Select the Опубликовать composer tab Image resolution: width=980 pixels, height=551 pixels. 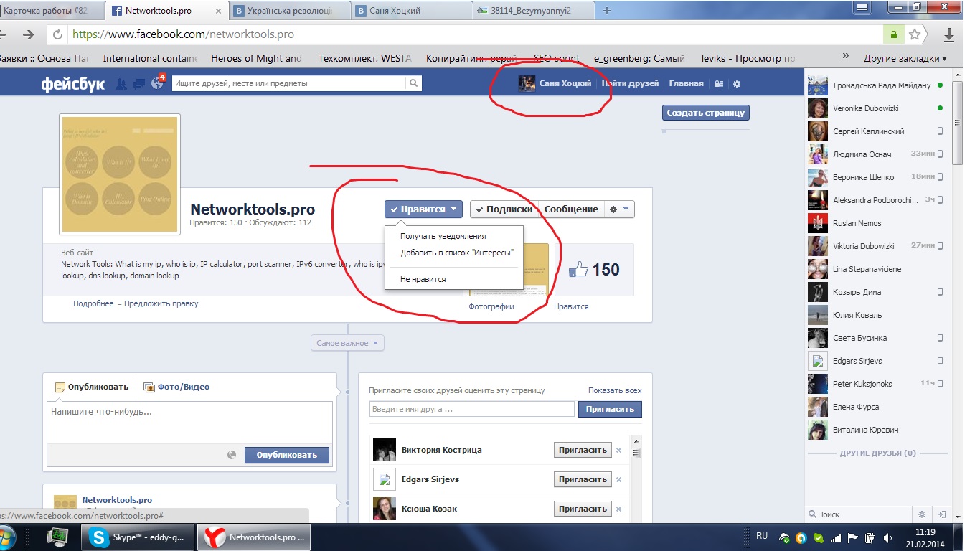pyautogui.click(x=92, y=387)
